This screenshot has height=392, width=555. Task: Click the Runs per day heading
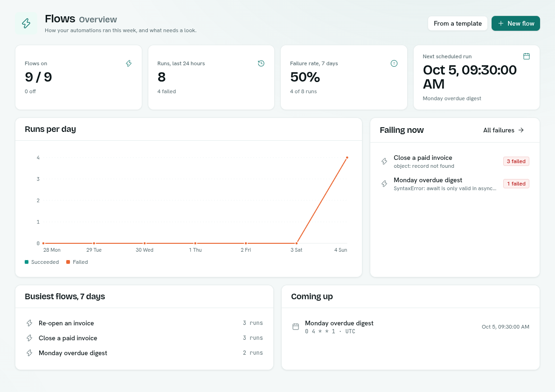[50, 129]
